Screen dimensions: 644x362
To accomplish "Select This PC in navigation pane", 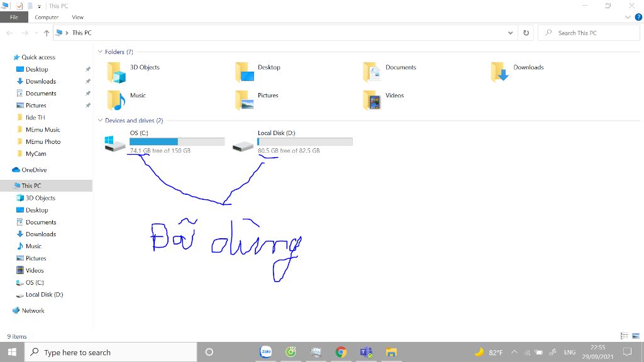I will (x=31, y=185).
